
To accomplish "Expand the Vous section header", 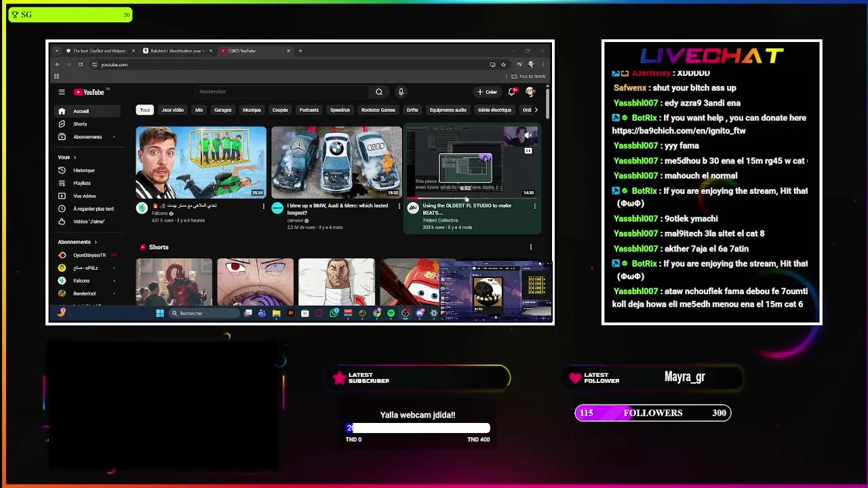I will point(67,157).
